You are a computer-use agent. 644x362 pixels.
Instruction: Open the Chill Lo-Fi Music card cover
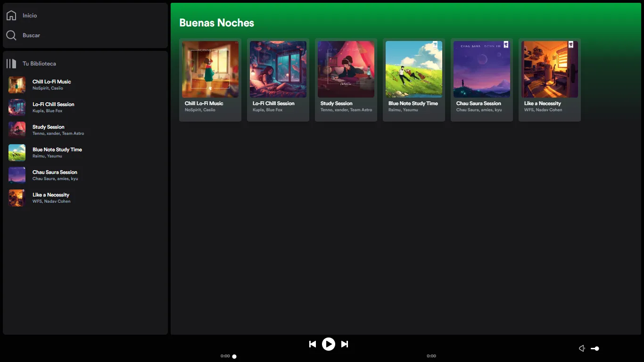pos(210,69)
